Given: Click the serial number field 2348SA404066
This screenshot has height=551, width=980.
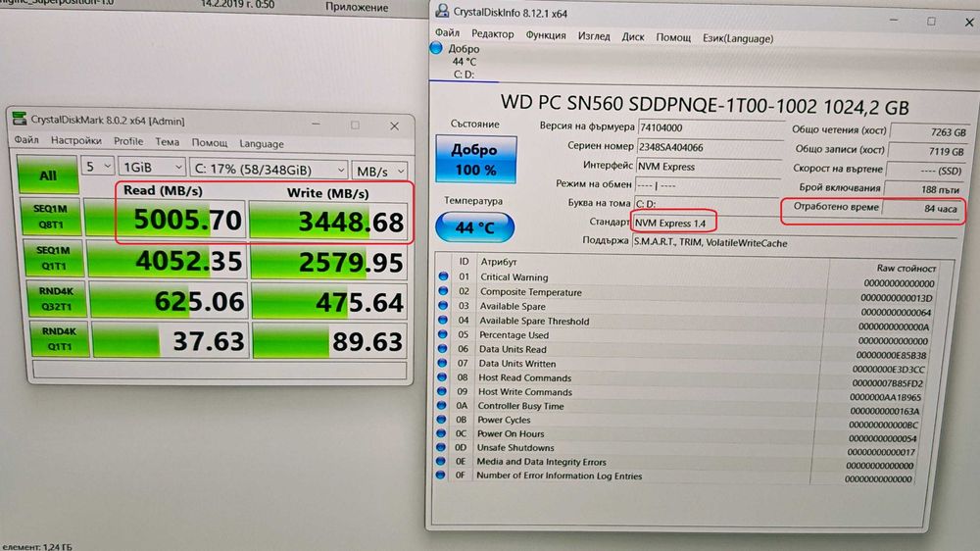Looking at the screenshot, I should [x=710, y=147].
